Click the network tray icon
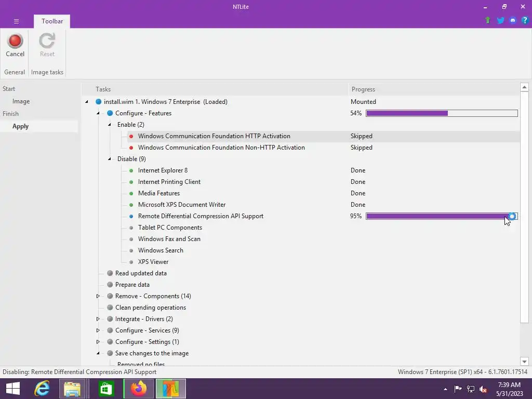The width and height of the screenshot is (532, 399). (471, 389)
